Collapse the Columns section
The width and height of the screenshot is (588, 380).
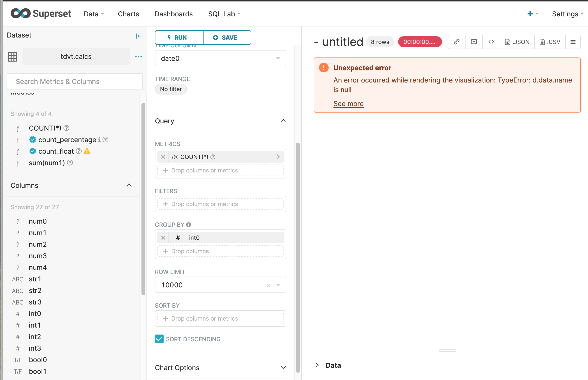(129, 185)
